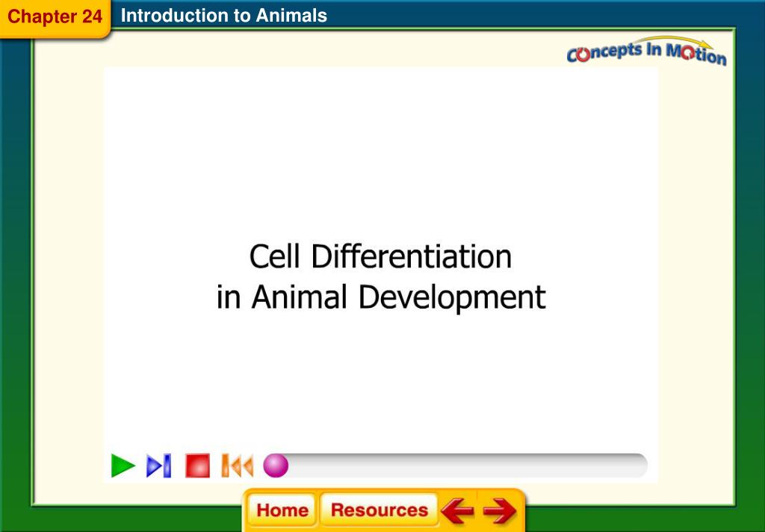Go to previous slide with red left arrow

click(457, 511)
